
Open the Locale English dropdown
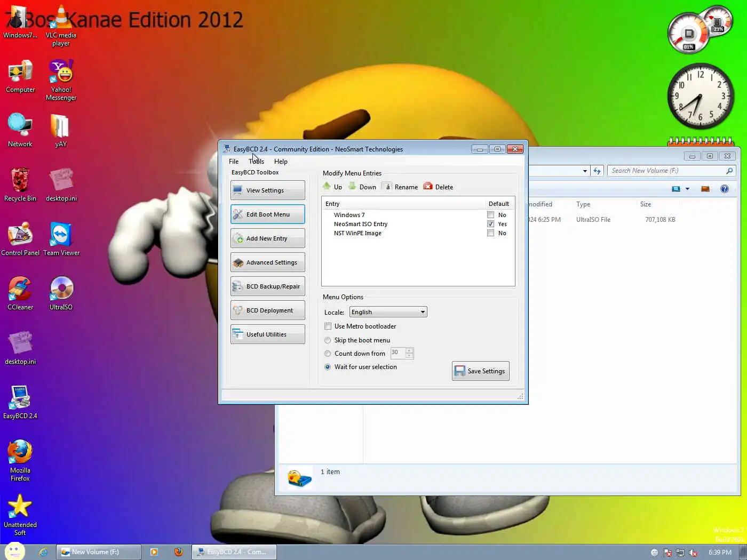pyautogui.click(x=388, y=312)
